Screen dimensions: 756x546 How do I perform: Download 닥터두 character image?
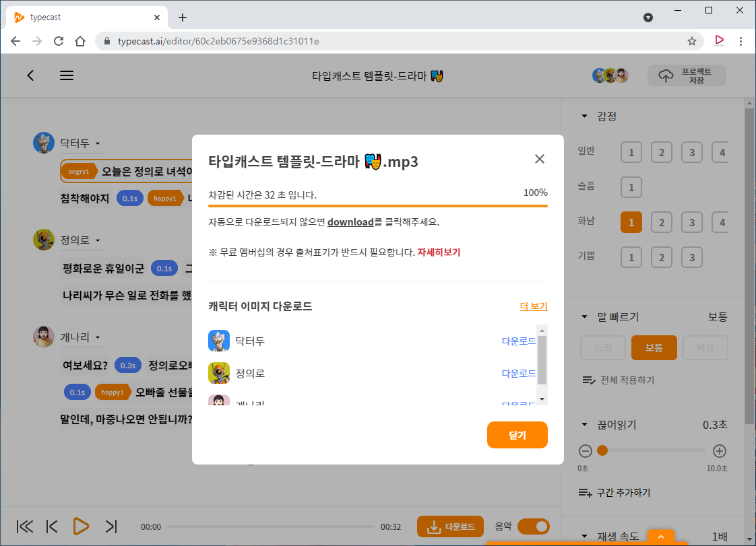click(518, 341)
